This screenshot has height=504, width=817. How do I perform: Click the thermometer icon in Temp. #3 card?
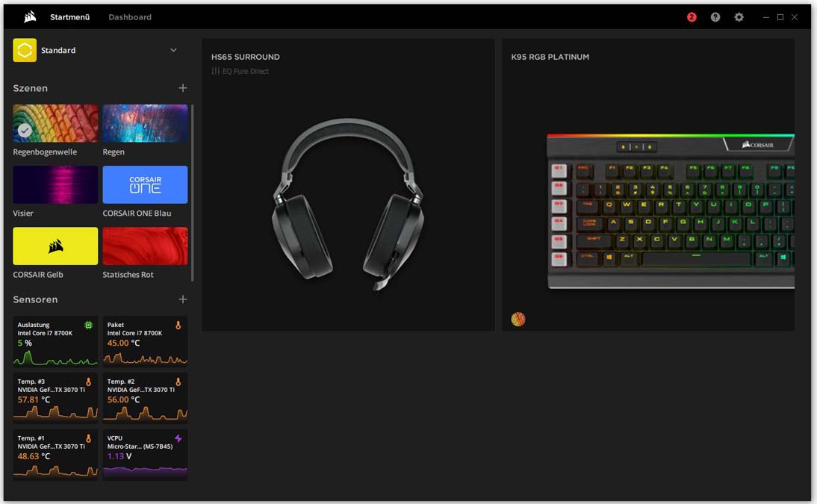coord(89,382)
